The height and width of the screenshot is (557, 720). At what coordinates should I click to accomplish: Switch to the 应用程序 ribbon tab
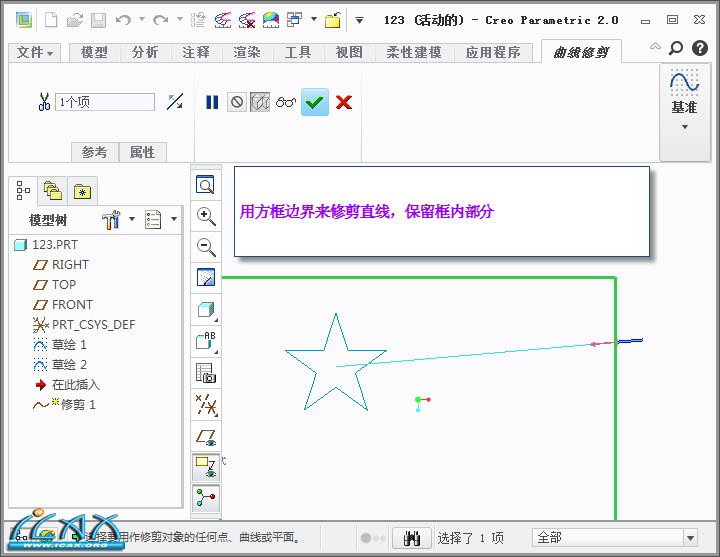pyautogui.click(x=493, y=52)
